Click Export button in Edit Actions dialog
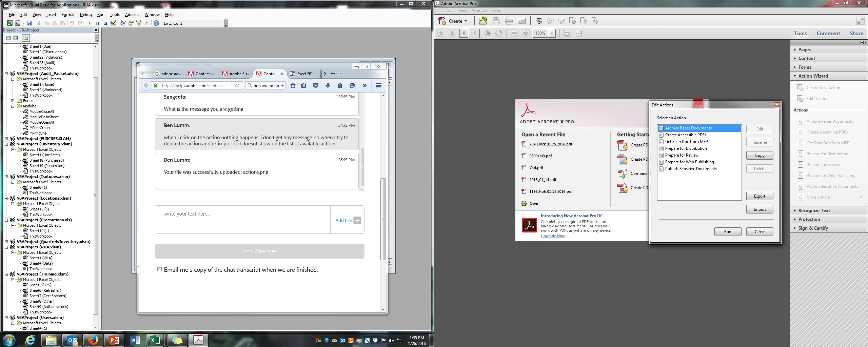Image resolution: width=868 pixels, height=347 pixels. tap(759, 196)
